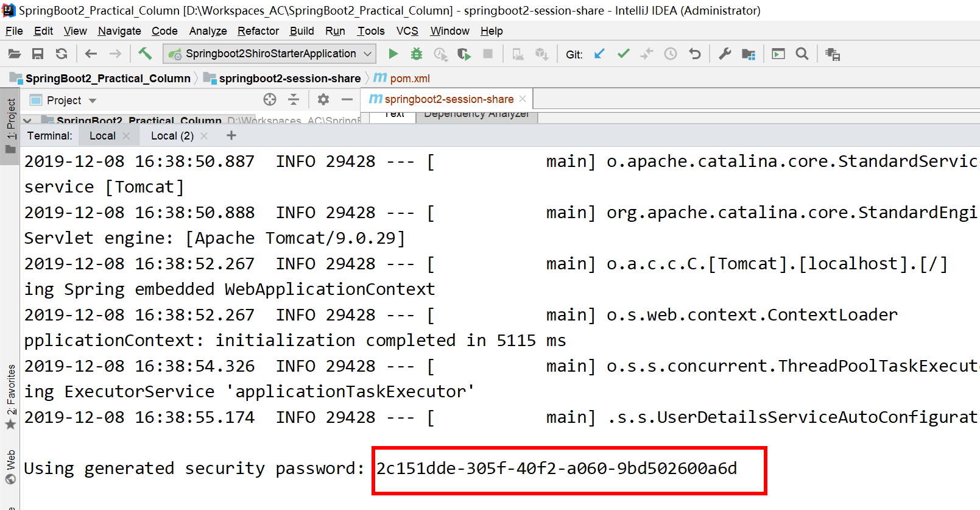980x510 pixels.
Task: Open the Run menu
Action: point(335,31)
